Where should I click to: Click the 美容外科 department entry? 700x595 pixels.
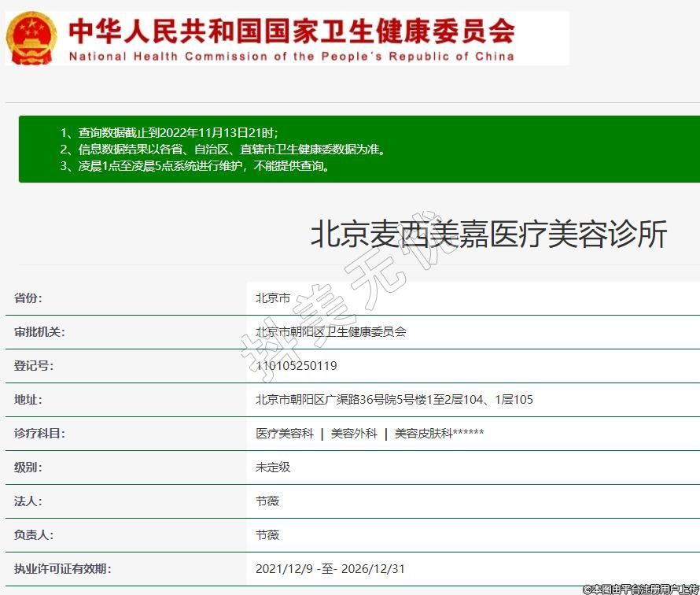pos(354,434)
